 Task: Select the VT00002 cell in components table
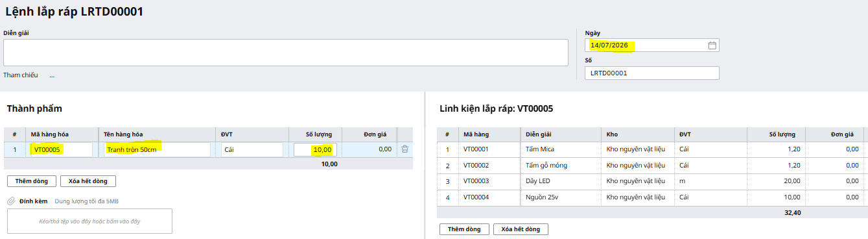(489, 165)
